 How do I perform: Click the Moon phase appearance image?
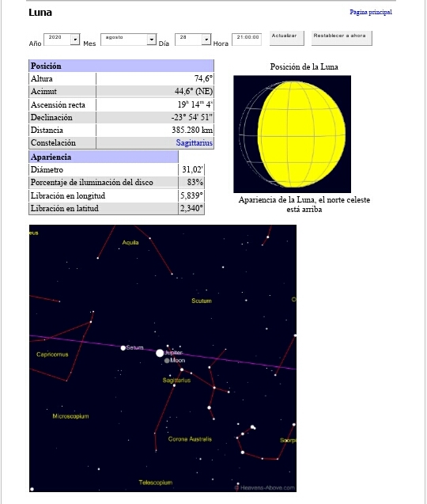[292, 134]
